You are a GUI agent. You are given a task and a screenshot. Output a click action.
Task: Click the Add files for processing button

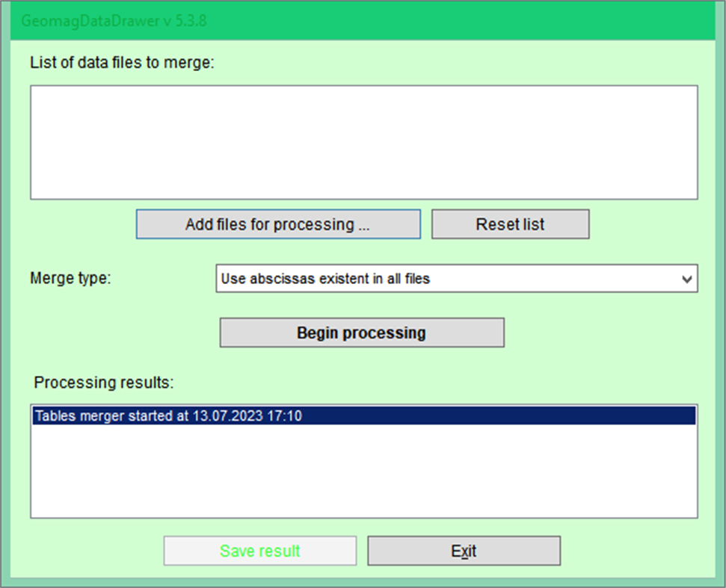[x=277, y=223]
